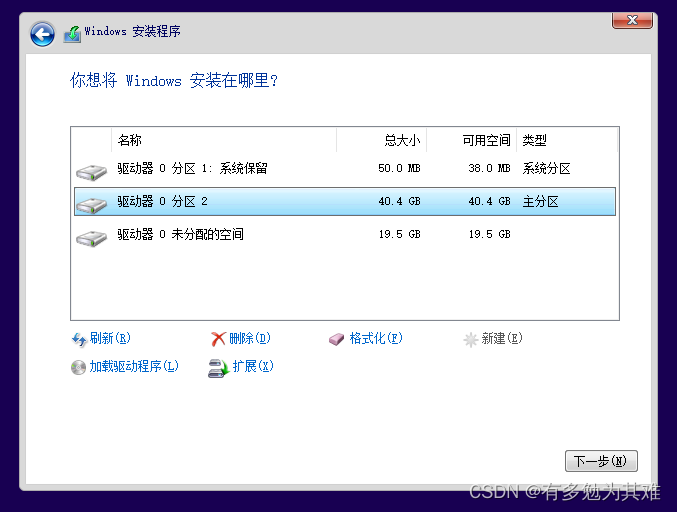Click the drive icon for partition 1 系统保留
Viewport: 677px width, 512px height.
click(91, 172)
